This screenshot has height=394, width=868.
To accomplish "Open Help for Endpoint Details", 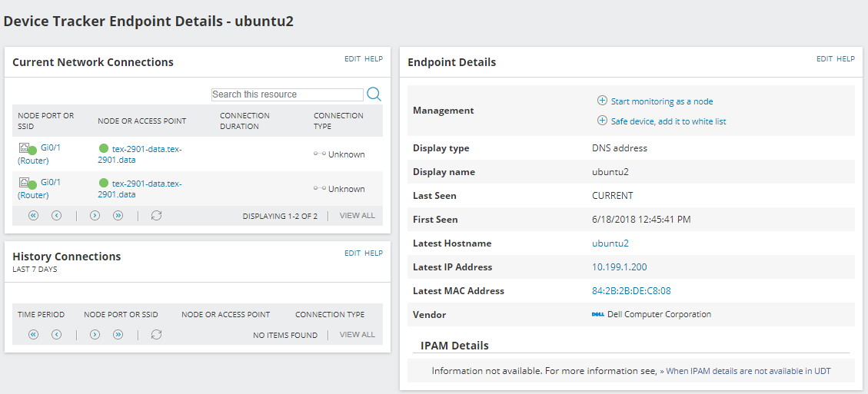I will [846, 59].
